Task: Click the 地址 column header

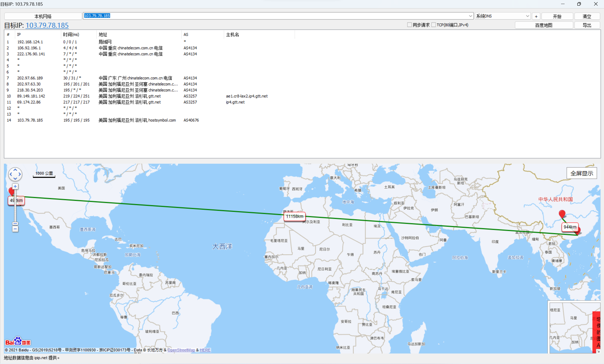Action: [x=103, y=34]
